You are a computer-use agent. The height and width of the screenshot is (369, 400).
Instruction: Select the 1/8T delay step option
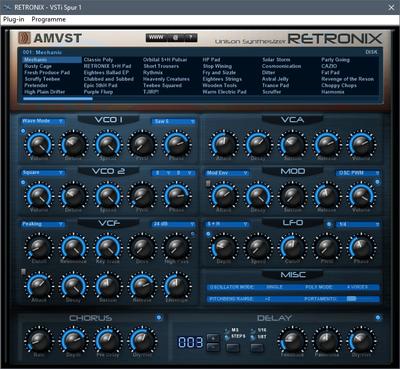[259, 337]
